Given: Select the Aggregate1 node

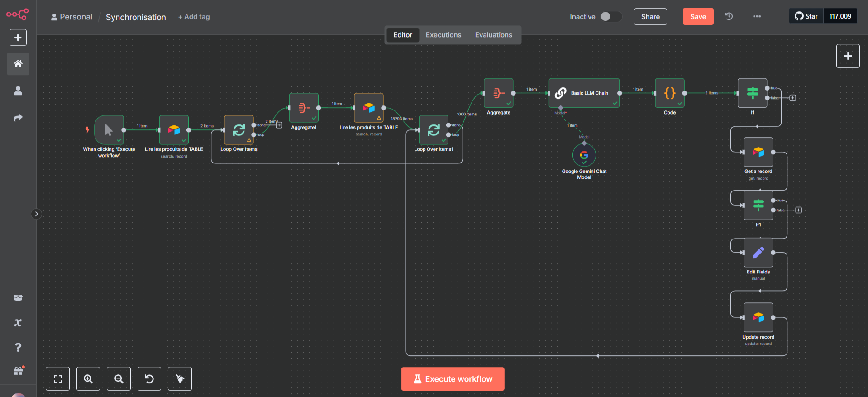Looking at the screenshot, I should click(x=304, y=108).
